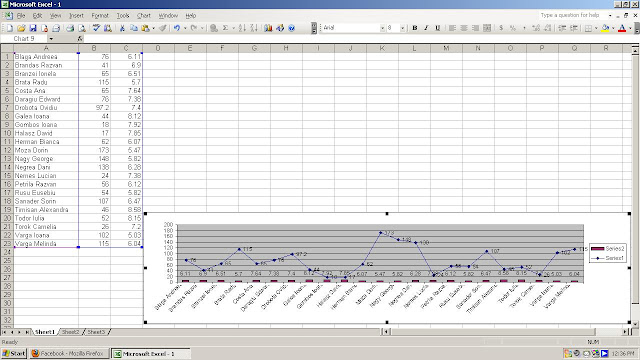640x360 pixels.
Task: Click the AutoSum sigma icon
Action: (225, 28)
